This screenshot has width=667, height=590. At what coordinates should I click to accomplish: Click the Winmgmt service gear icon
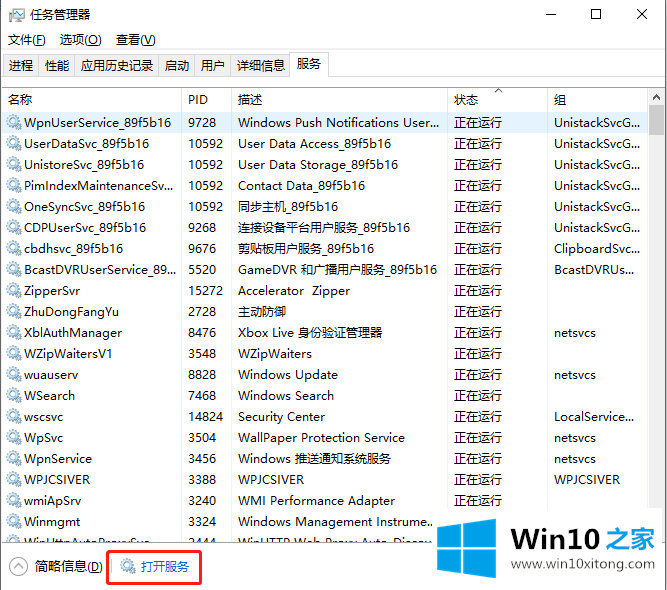pyautogui.click(x=14, y=522)
